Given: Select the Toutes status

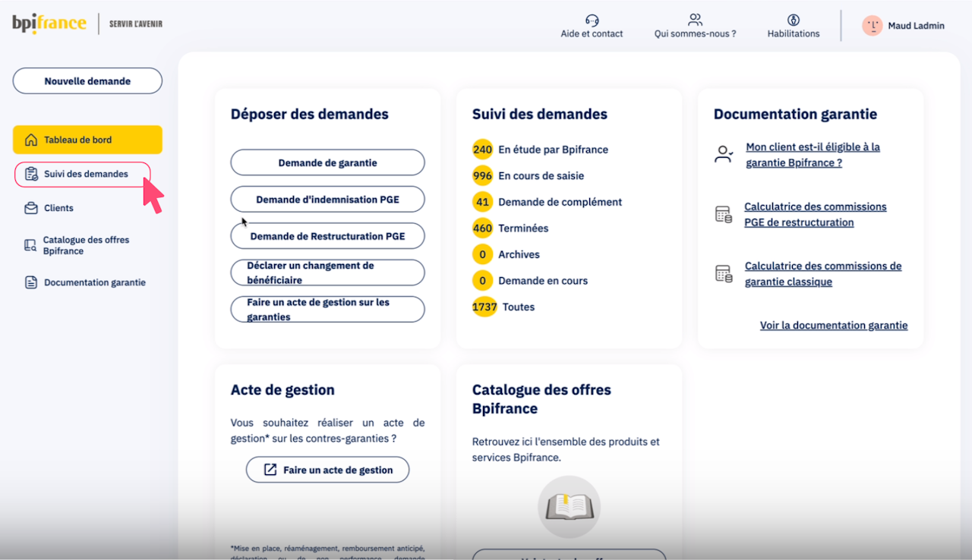Looking at the screenshot, I should (519, 307).
